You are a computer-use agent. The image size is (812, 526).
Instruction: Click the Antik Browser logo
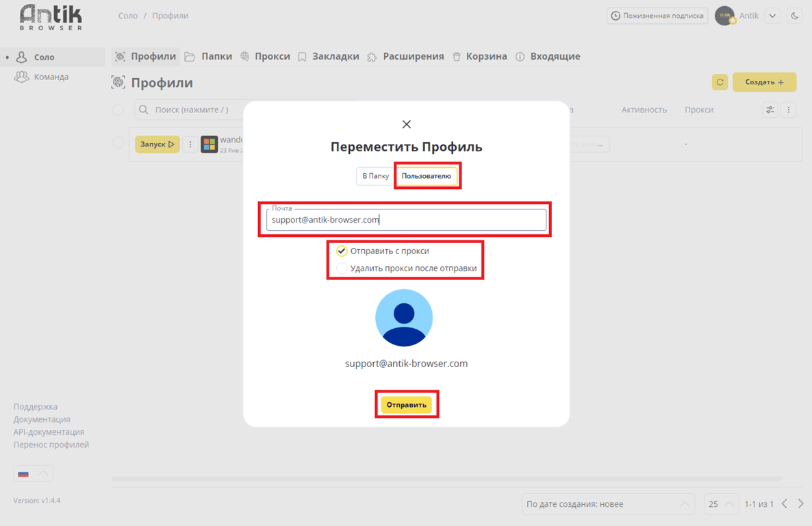[x=51, y=18]
